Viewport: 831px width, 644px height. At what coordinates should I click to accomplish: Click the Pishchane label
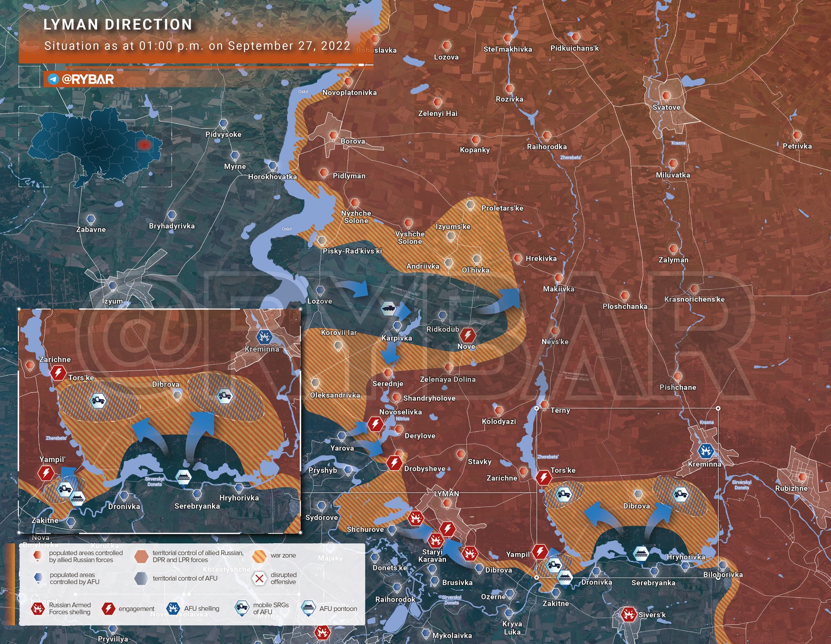pos(678,387)
